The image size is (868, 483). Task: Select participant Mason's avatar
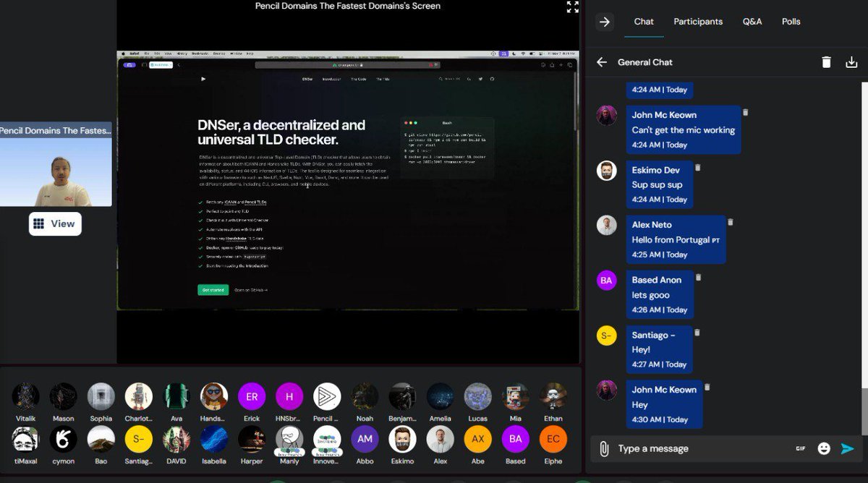pyautogui.click(x=64, y=397)
